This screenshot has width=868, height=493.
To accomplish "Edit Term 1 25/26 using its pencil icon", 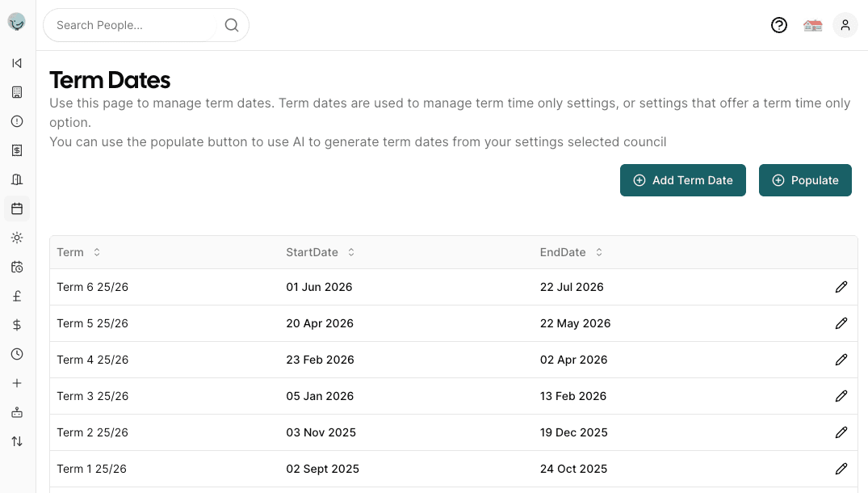I will [x=841, y=469].
